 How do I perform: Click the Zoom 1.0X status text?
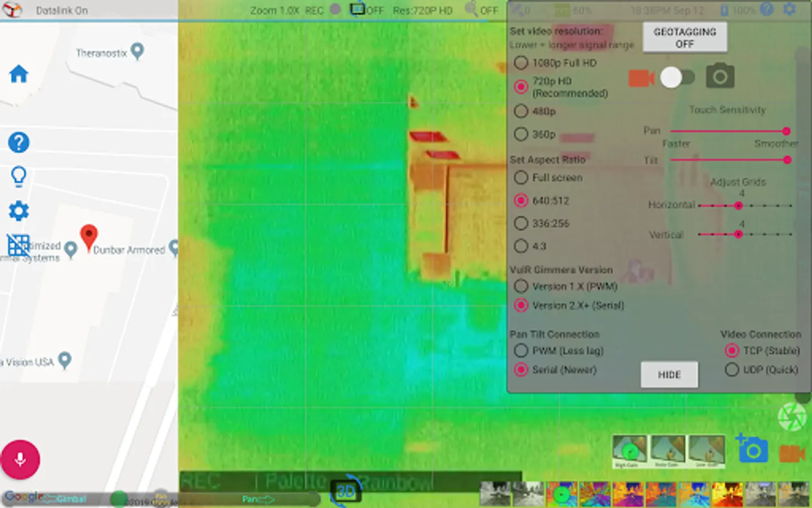coord(275,10)
